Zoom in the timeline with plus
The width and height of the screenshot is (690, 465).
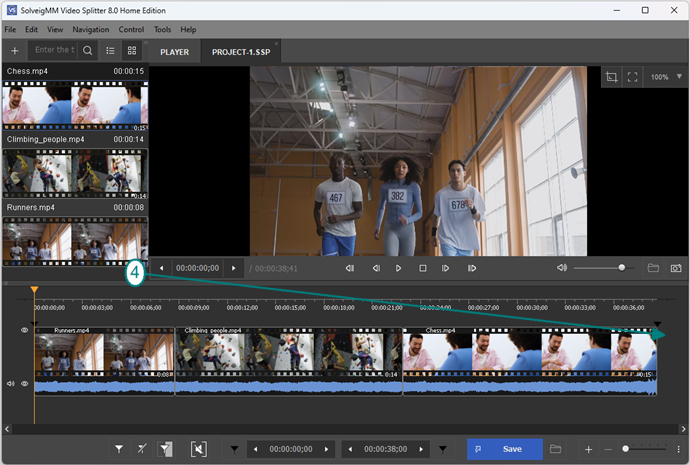tap(588, 449)
